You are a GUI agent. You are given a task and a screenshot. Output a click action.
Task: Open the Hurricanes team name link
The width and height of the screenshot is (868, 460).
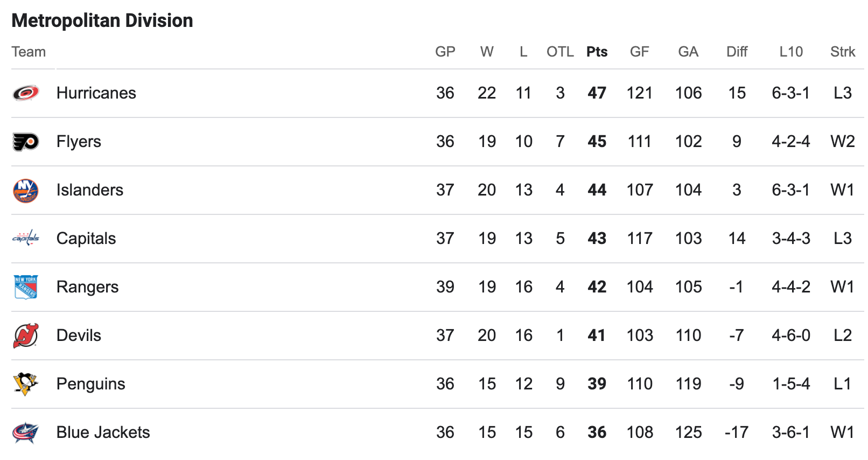(96, 93)
